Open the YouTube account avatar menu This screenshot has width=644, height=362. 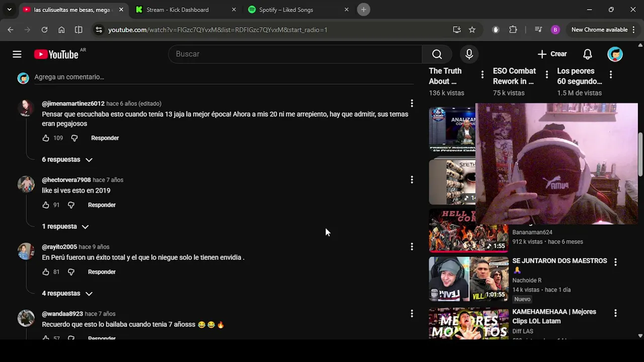point(615,54)
